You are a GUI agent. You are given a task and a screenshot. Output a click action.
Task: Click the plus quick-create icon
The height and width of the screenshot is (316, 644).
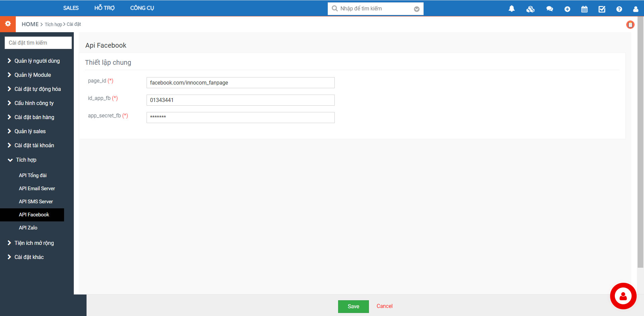(x=567, y=9)
